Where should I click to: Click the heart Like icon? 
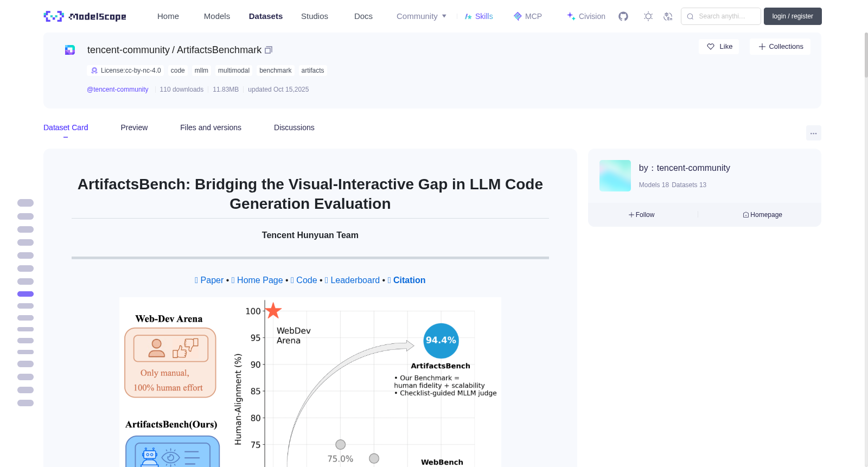(711, 47)
